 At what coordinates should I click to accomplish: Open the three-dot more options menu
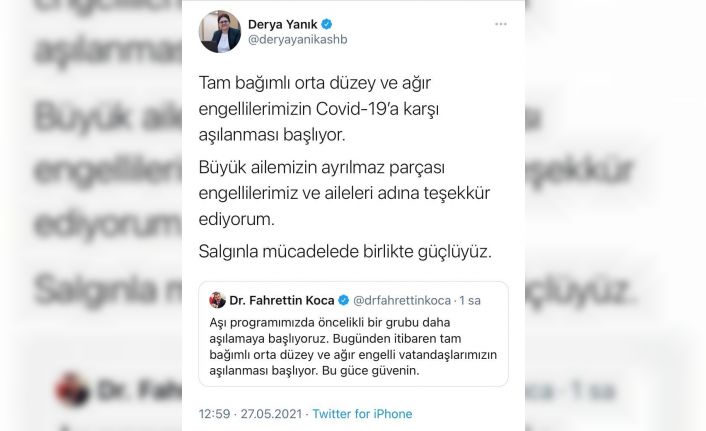[x=501, y=24]
